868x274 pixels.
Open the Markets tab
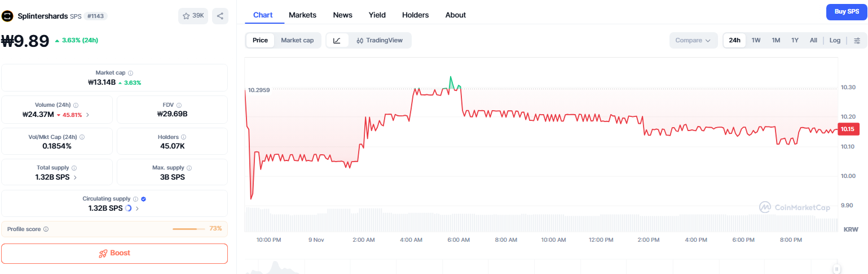click(x=302, y=15)
